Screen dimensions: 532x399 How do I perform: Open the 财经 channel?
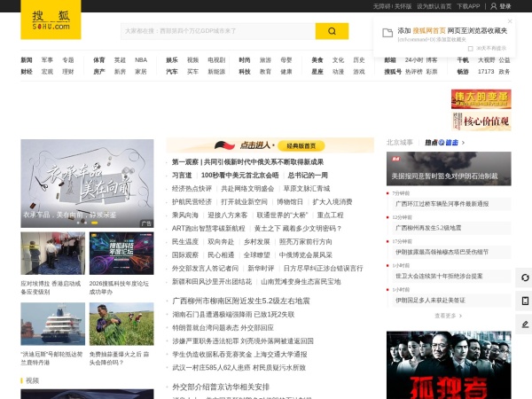click(x=27, y=72)
